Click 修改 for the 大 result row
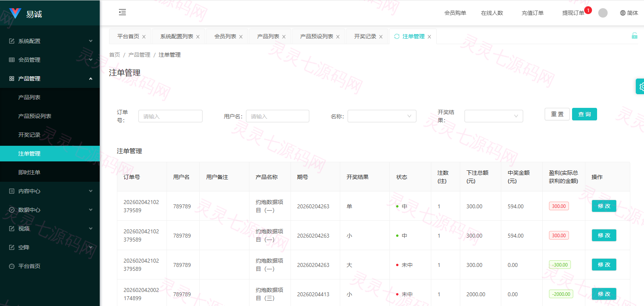 [x=604, y=265]
